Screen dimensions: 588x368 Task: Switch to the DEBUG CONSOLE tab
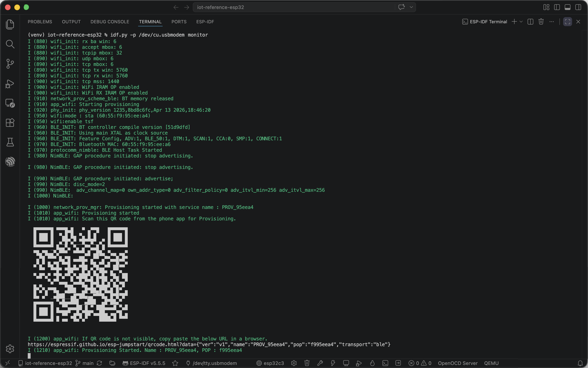tap(110, 22)
